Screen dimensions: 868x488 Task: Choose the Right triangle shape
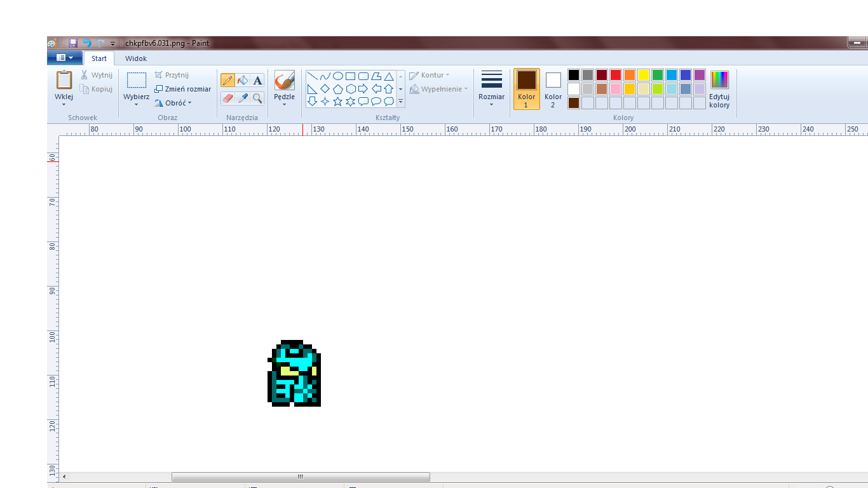313,89
